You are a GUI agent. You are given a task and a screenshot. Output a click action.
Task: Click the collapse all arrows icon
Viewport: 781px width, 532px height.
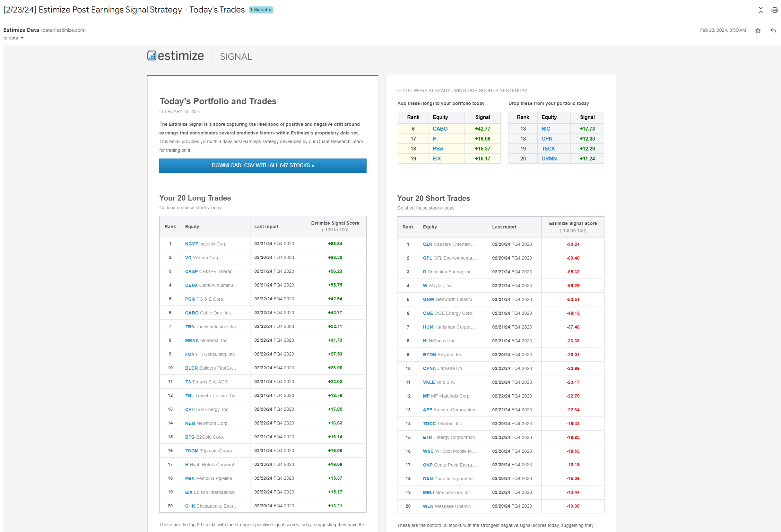760,10
